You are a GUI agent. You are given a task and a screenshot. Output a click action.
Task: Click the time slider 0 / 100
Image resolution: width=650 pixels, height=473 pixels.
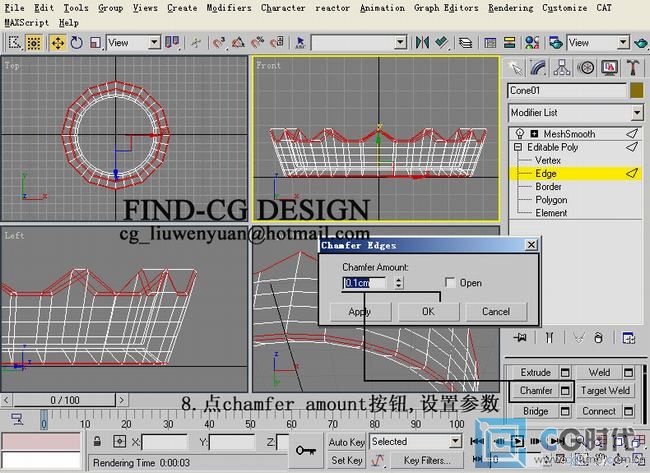click(65, 400)
